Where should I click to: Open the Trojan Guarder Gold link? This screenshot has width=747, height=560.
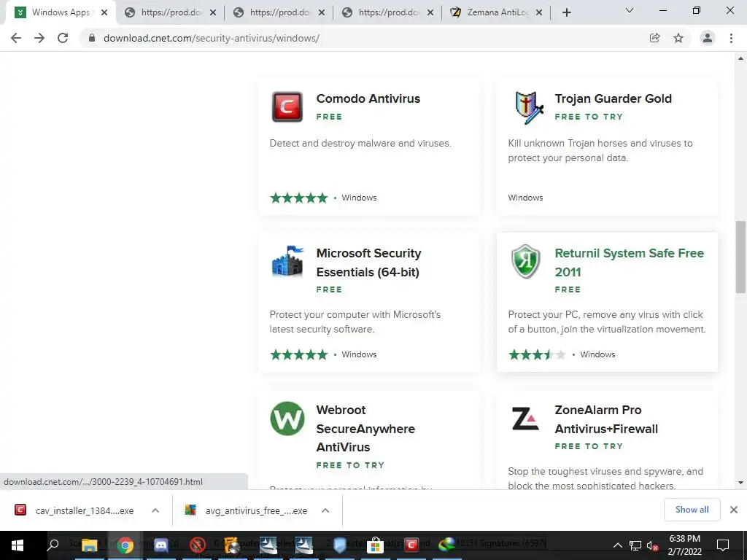(613, 98)
